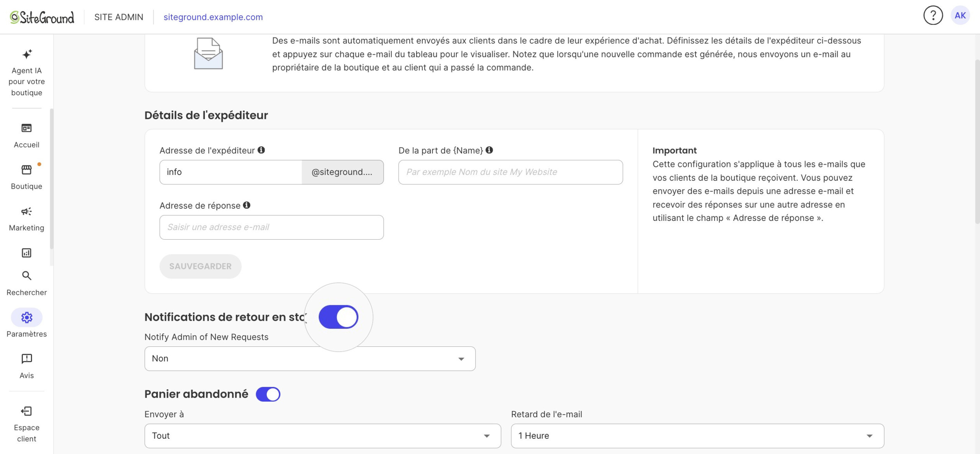Click the De la part de name field
The height and width of the screenshot is (454, 980).
[511, 172]
